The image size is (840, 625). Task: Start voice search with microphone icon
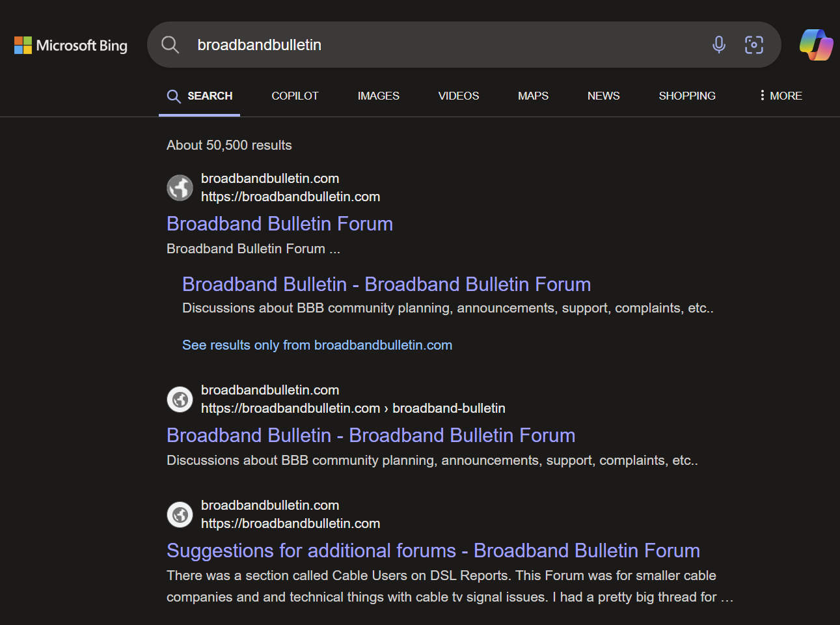719,45
